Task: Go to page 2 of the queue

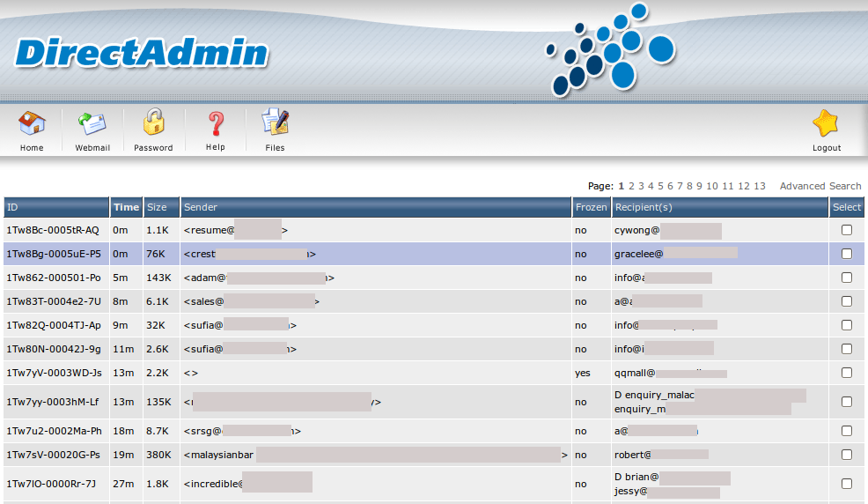Action: [631, 186]
